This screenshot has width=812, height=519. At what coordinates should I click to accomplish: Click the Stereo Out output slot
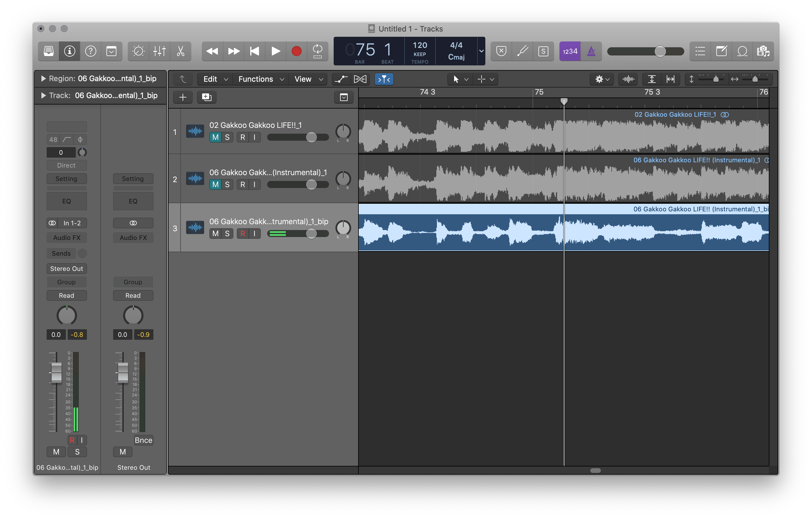pos(66,269)
